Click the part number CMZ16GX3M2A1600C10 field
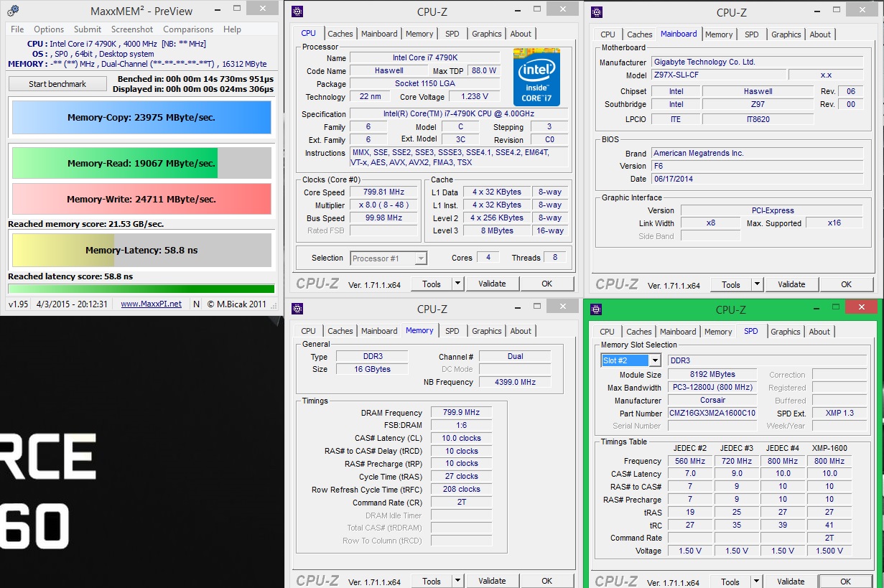This screenshot has width=884, height=588. pyautogui.click(x=712, y=414)
